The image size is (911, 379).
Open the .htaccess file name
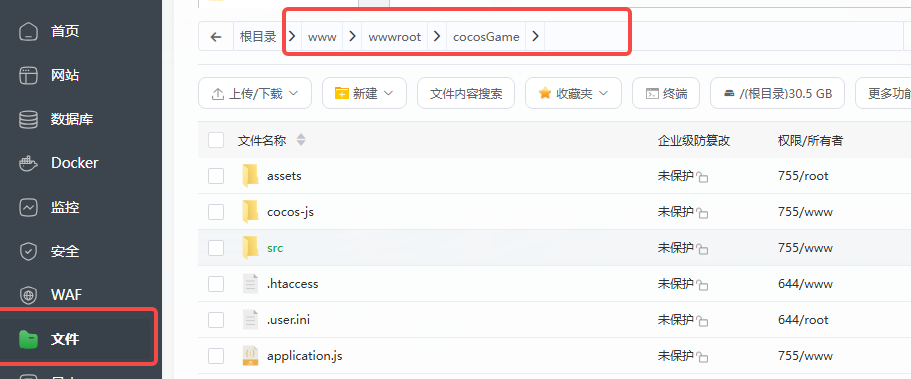(x=292, y=284)
